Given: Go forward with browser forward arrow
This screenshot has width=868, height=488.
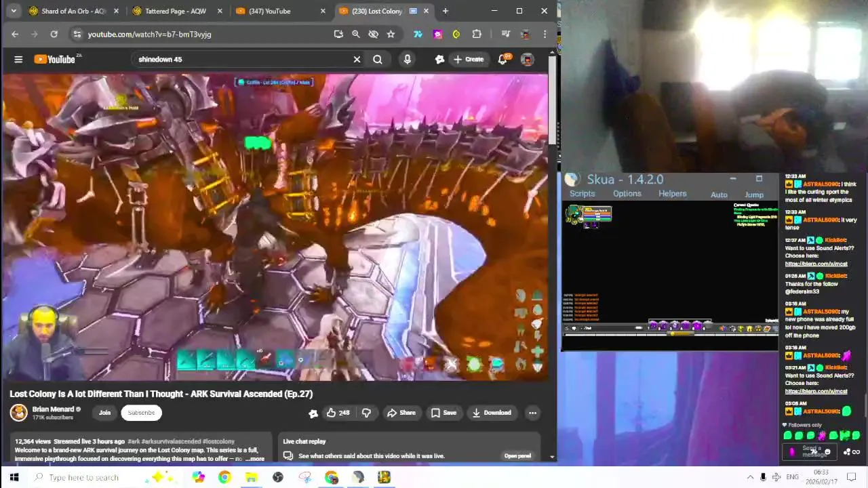Looking at the screenshot, I should (35, 34).
